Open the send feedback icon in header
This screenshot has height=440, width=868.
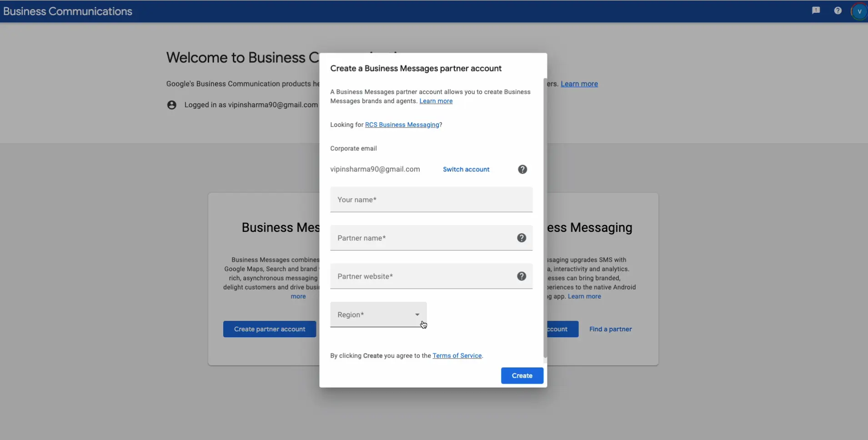coord(816,10)
